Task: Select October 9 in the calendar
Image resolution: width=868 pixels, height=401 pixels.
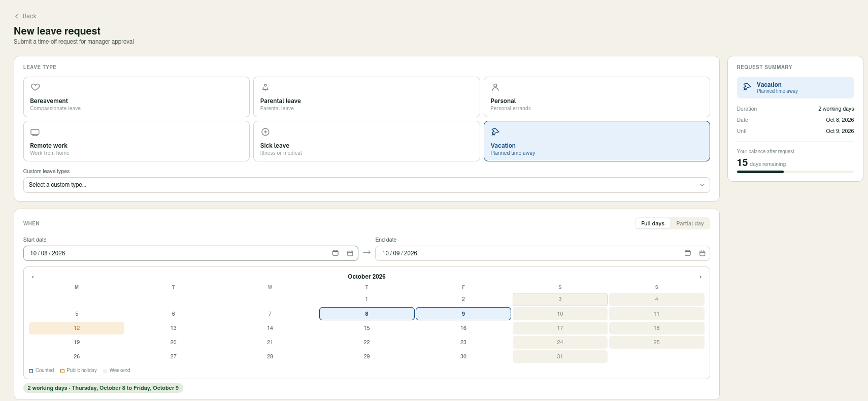Action: pos(463,314)
